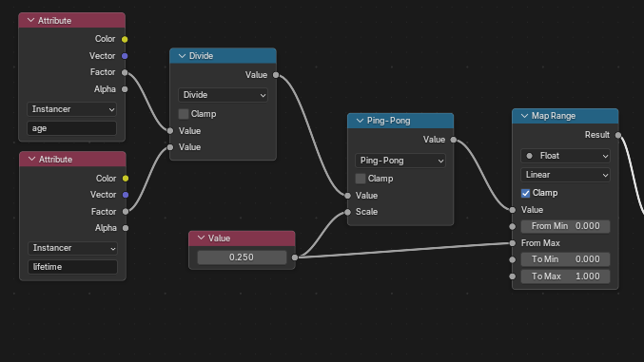Viewport: 644px width, 362px height.
Task: Select the Ping-Pong node header
Action: pyautogui.click(x=400, y=121)
